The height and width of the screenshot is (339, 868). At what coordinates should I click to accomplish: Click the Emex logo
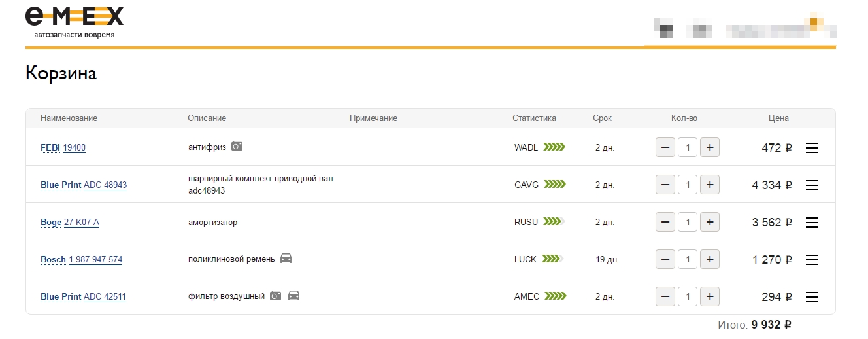[75, 22]
